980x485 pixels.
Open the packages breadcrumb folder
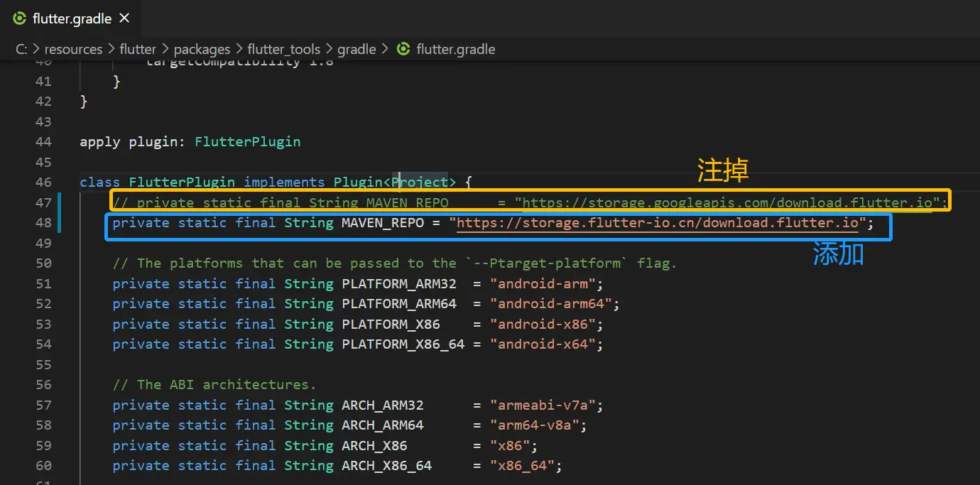coord(202,49)
